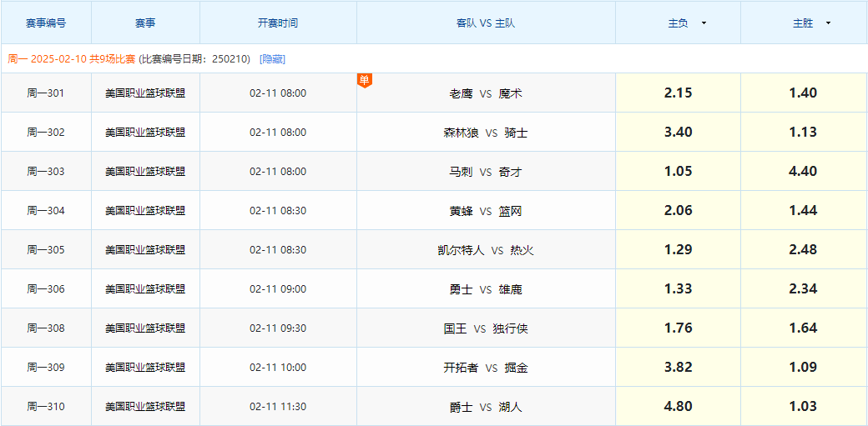The image size is (868, 426).
Task: Open the 主负 column dropdown arrow
Action: (704, 23)
